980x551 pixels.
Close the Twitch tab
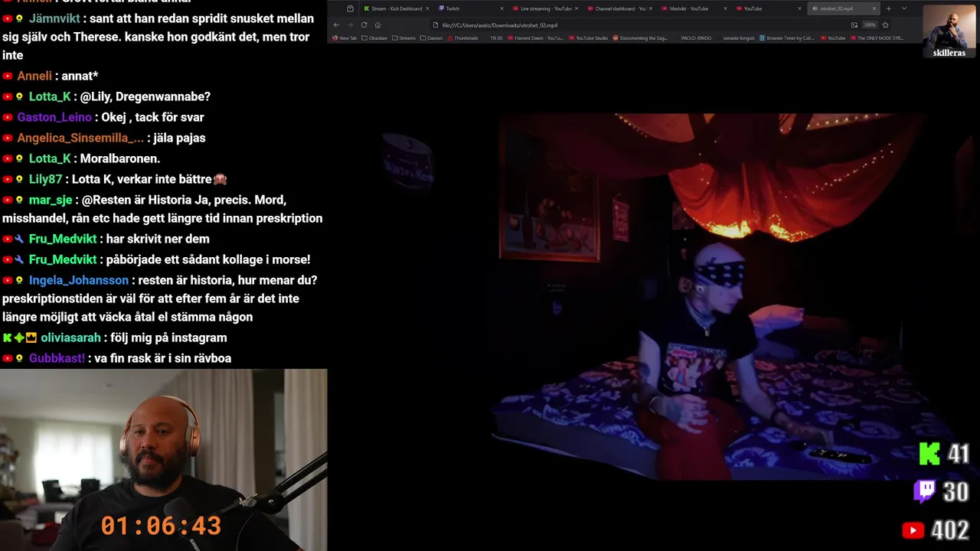(x=502, y=8)
